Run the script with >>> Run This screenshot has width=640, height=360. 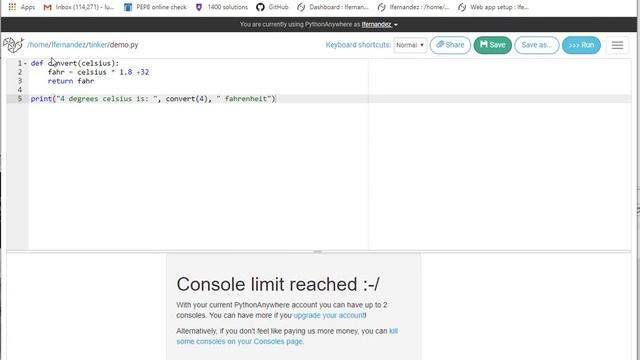(x=581, y=45)
